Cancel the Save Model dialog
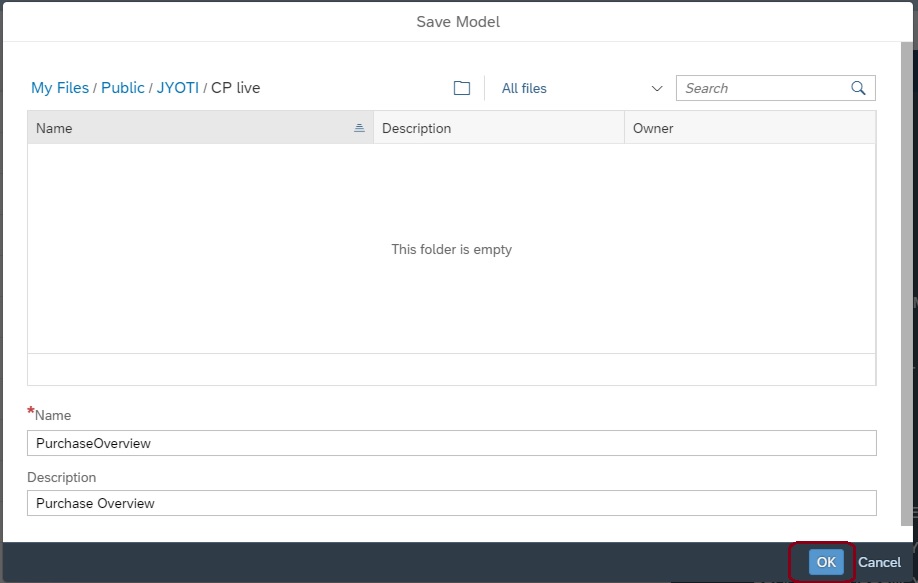918x583 pixels. 879,562
